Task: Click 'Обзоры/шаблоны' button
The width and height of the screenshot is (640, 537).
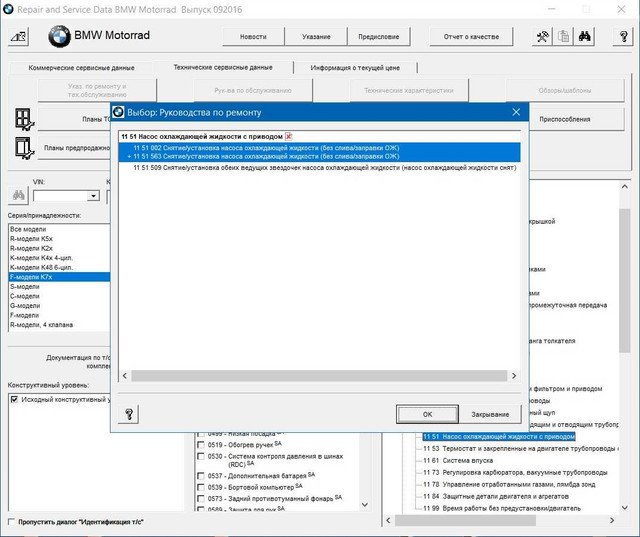Action: pyautogui.click(x=565, y=91)
